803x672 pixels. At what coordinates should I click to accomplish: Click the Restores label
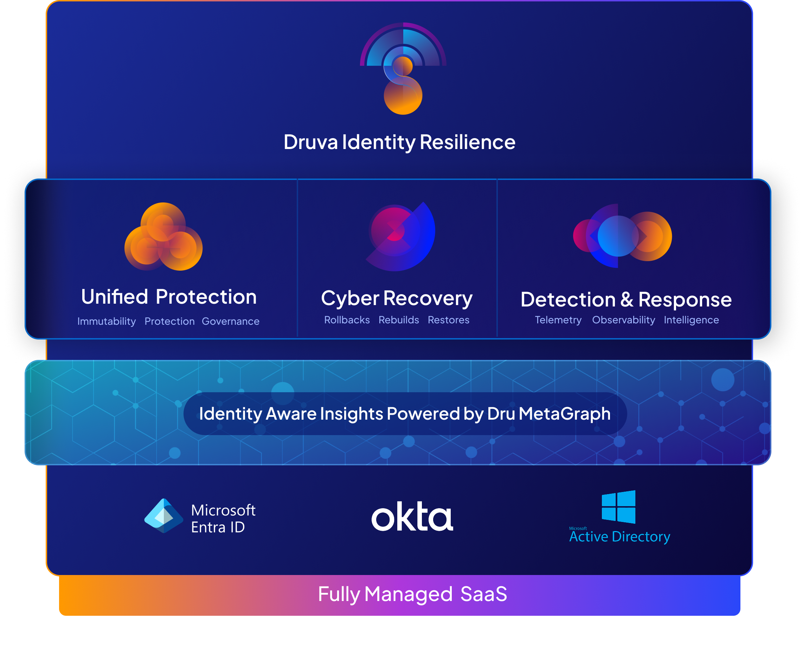click(x=449, y=320)
